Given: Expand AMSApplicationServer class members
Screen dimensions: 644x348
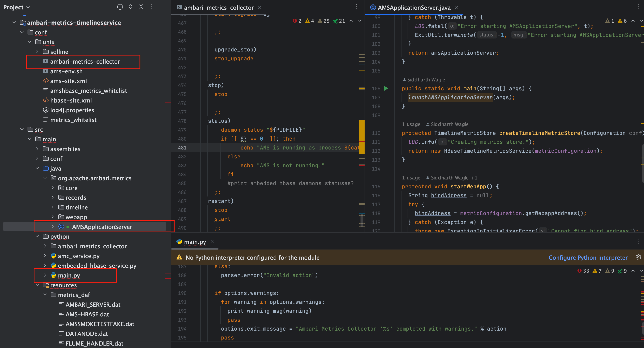Looking at the screenshot, I should point(53,227).
